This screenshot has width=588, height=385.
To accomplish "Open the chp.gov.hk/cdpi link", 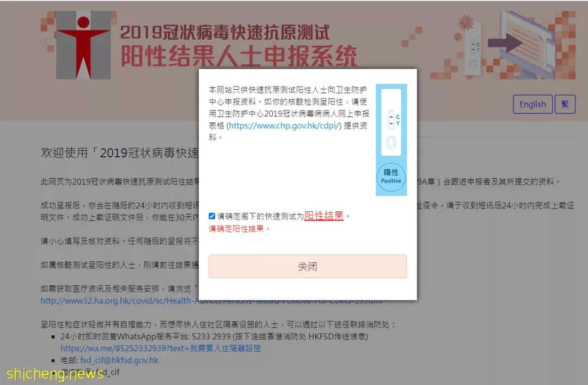I will [284, 126].
